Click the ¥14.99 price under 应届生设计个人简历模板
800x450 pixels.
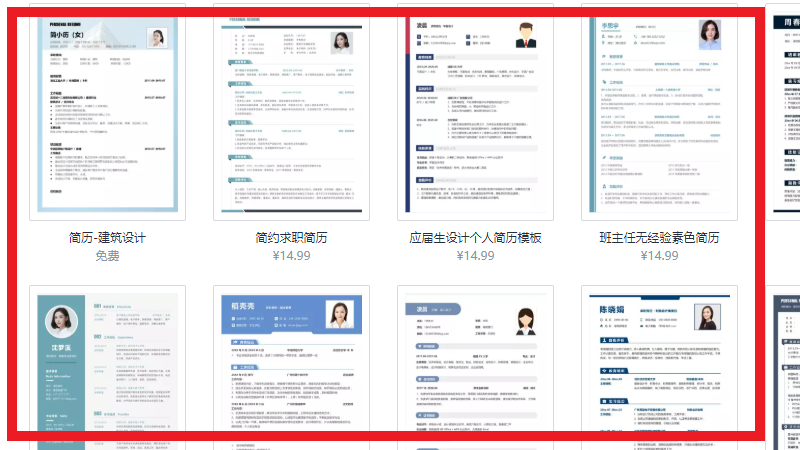click(x=475, y=256)
